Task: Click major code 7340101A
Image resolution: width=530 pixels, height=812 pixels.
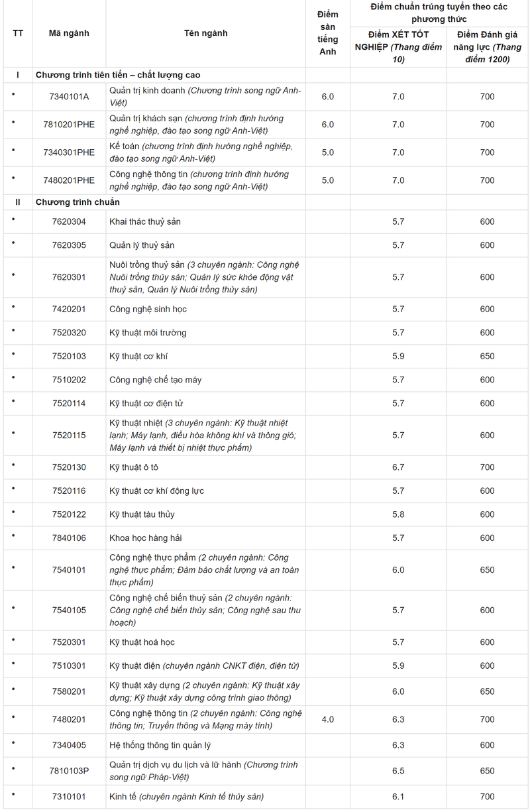Action: point(69,97)
